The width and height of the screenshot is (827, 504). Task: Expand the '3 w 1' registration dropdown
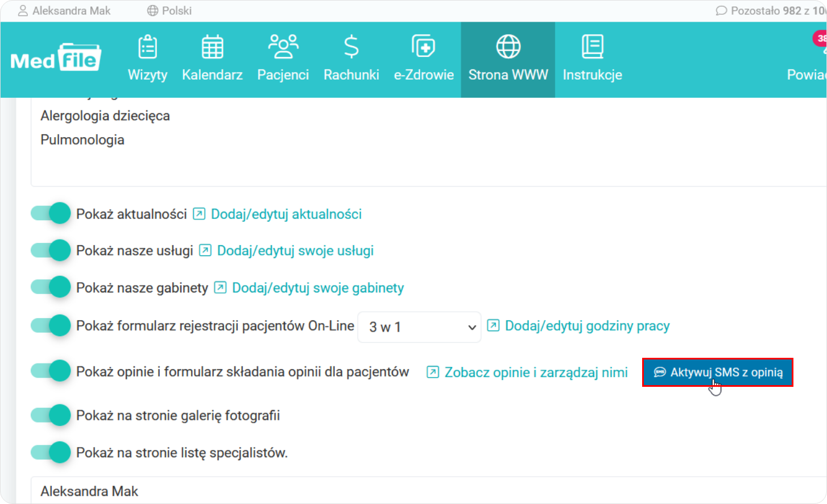[419, 327]
